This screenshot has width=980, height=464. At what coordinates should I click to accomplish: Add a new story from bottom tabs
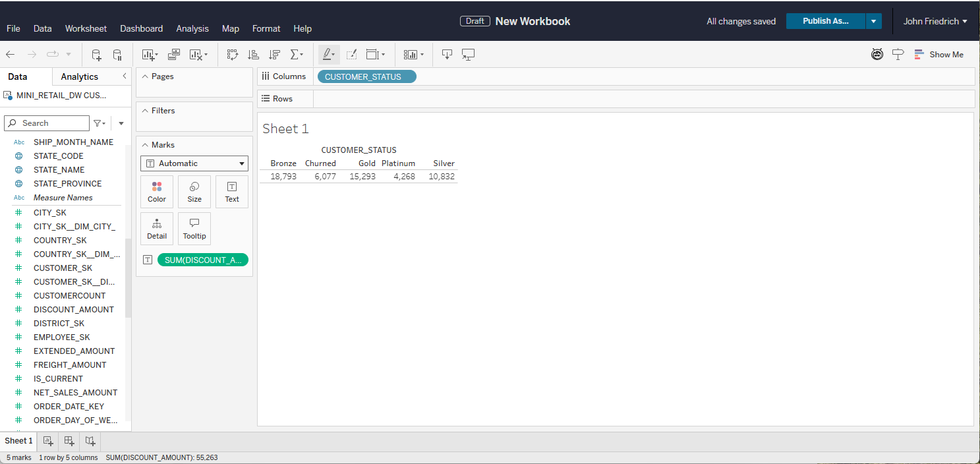coord(90,441)
